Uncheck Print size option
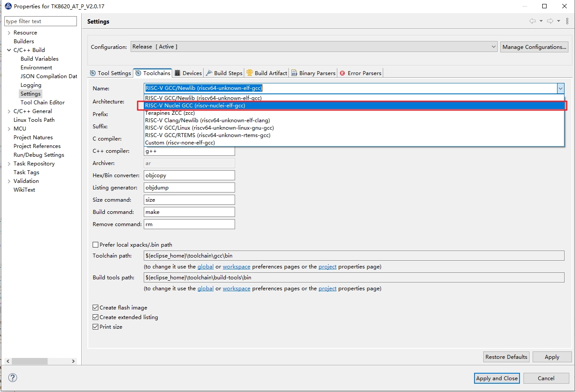This screenshot has width=575, height=392. (96, 327)
